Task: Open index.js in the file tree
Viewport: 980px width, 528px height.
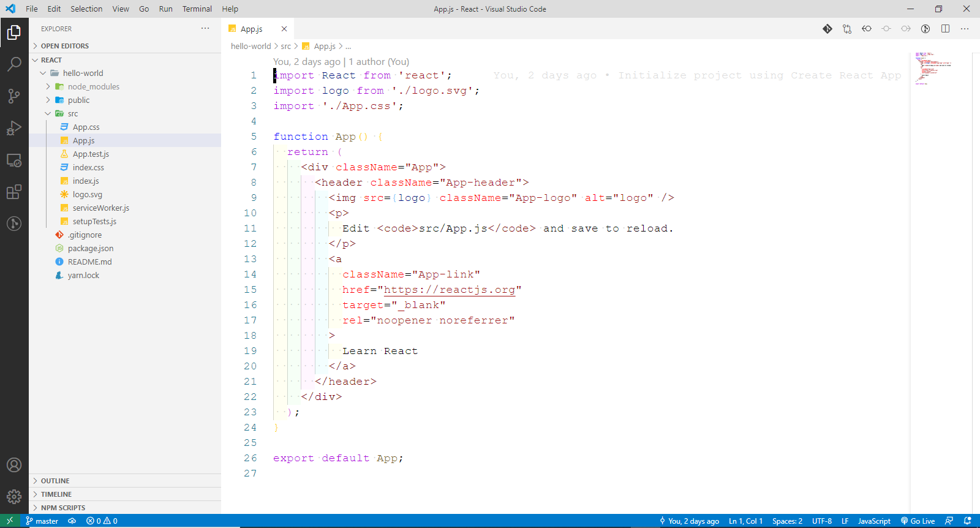Action: [x=125, y=181]
